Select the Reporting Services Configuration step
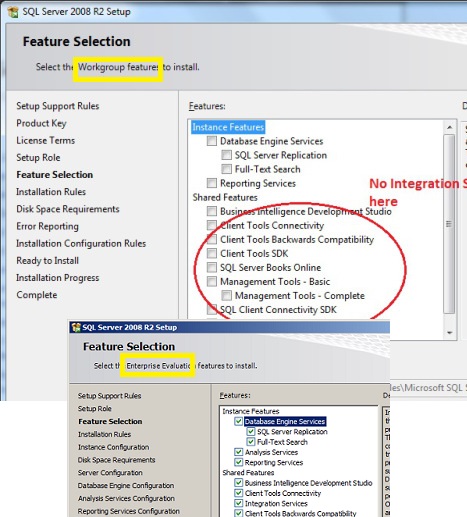The height and width of the screenshot is (517, 467). (x=128, y=511)
